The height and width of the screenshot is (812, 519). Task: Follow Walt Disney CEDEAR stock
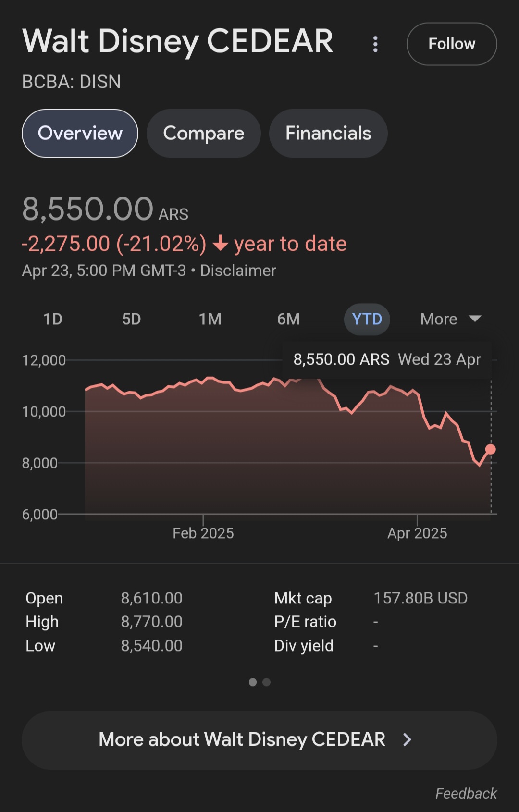(452, 44)
